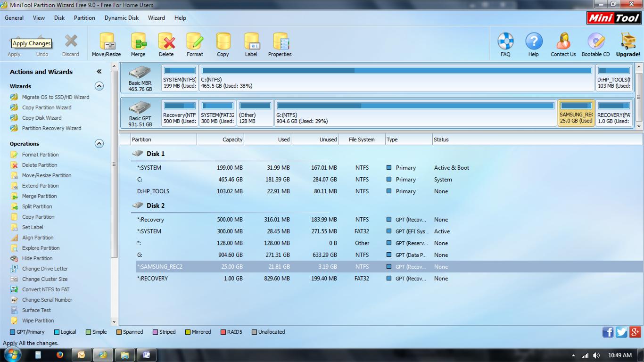Collapse the Wizards section
644x362 pixels.
pyautogui.click(x=99, y=86)
